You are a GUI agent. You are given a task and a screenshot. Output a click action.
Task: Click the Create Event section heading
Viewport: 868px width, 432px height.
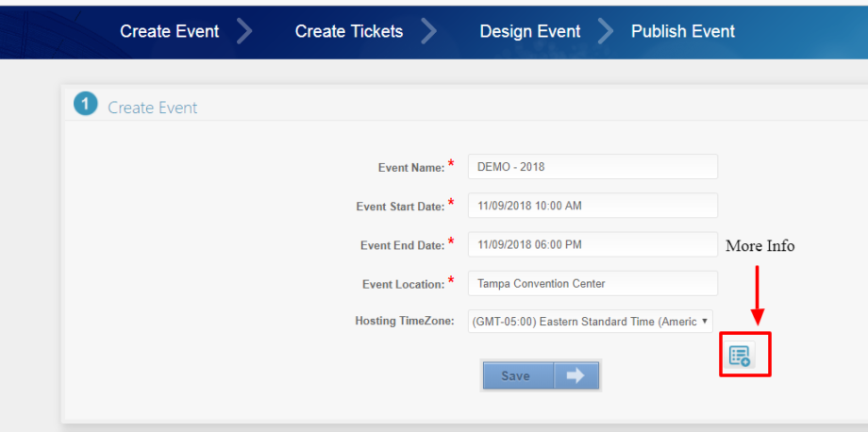click(153, 108)
